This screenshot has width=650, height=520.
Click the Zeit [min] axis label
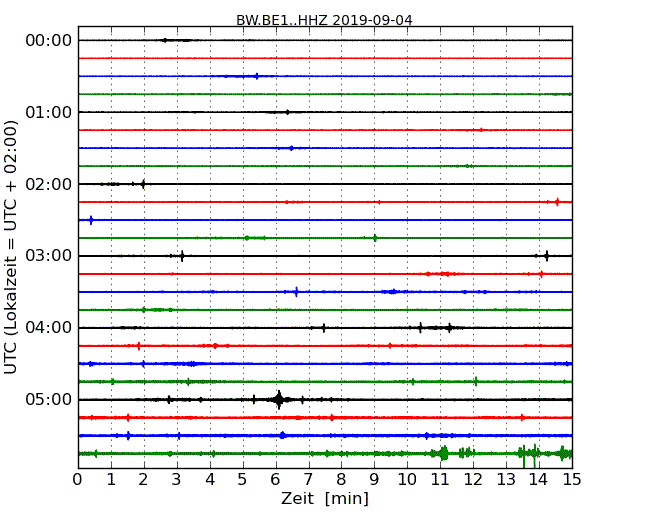pos(325,498)
